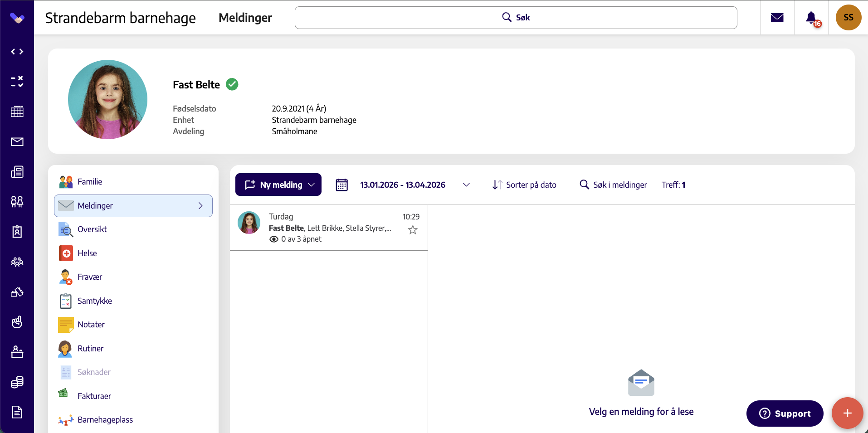Open the newspaper icon in left sidebar
Viewport: 868px width, 433px height.
[17, 172]
